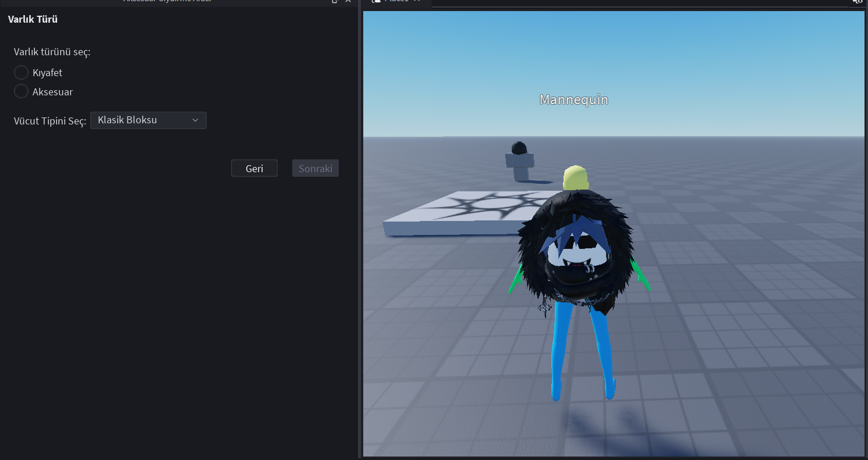Screen dimensions: 868x460
Task: Click the Sonraki button
Action: (316, 168)
